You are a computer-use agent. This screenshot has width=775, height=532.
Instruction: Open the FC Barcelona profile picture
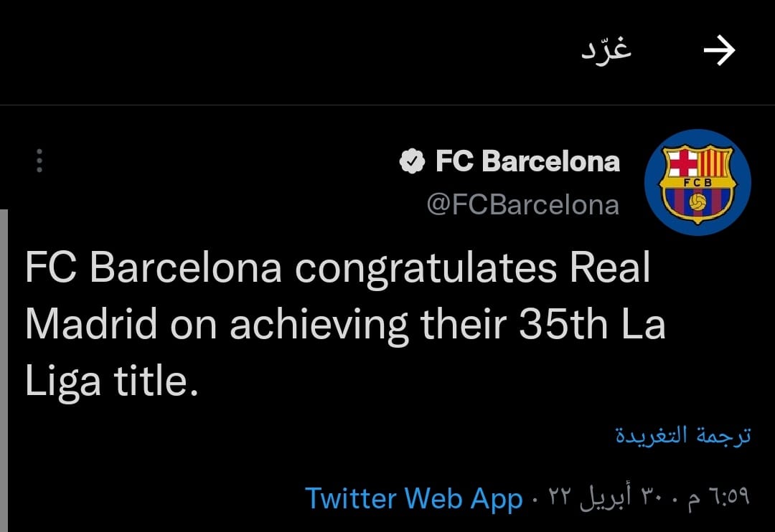(697, 182)
